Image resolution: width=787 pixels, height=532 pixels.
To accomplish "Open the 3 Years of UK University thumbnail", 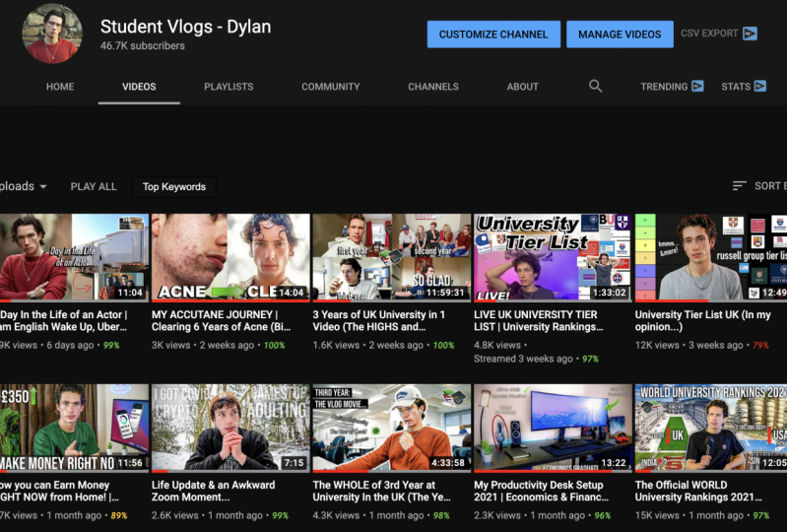I will 391,257.
